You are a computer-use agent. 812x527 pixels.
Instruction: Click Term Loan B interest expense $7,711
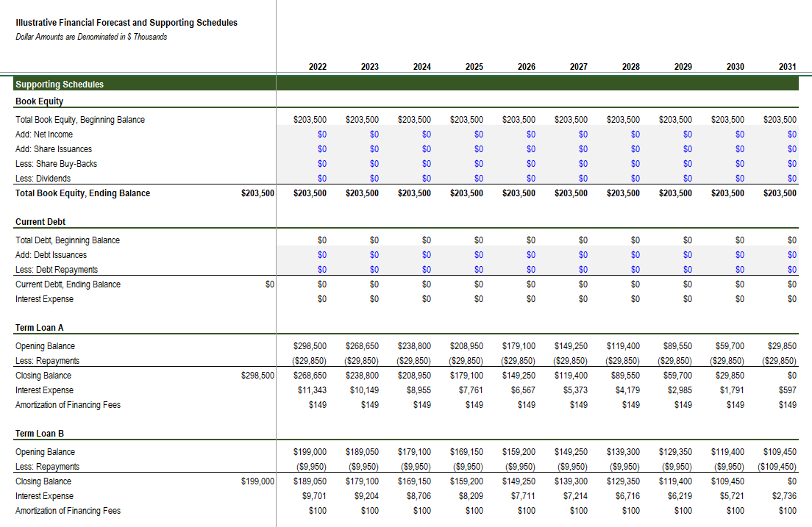[523, 496]
